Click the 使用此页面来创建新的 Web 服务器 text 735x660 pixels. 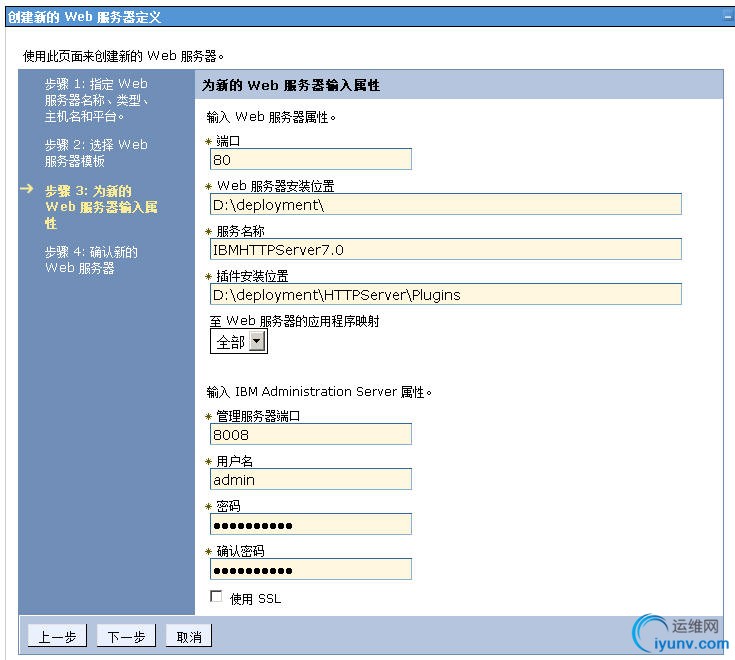(123, 56)
